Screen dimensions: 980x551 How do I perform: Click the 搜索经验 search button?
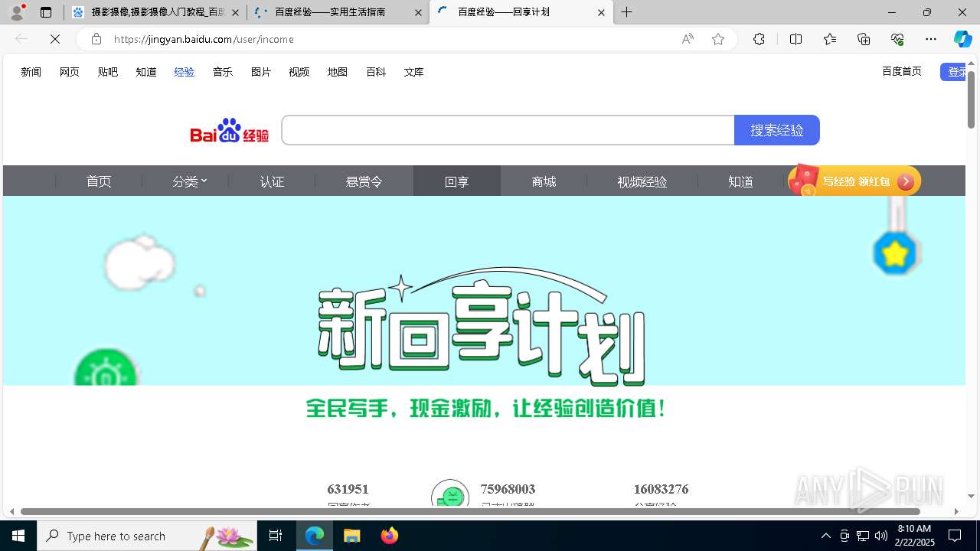777,130
